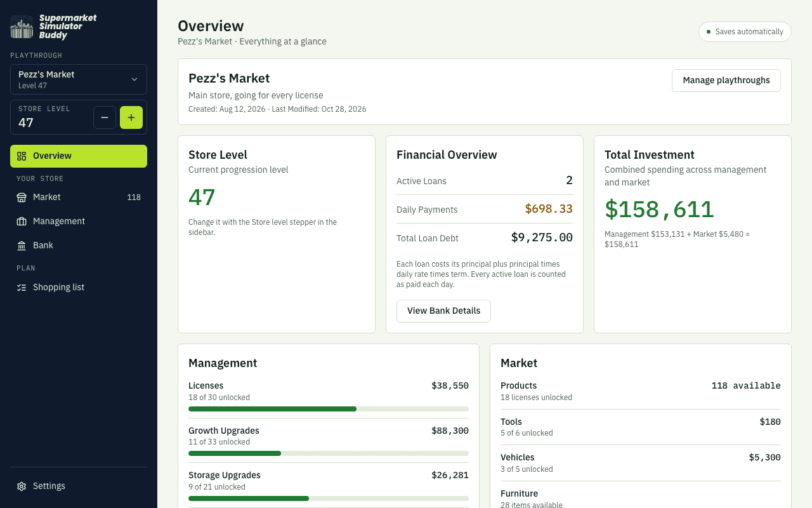This screenshot has width=812, height=508.
Task: Click the Total Loan Debt value $9,275.00
Action: point(542,238)
